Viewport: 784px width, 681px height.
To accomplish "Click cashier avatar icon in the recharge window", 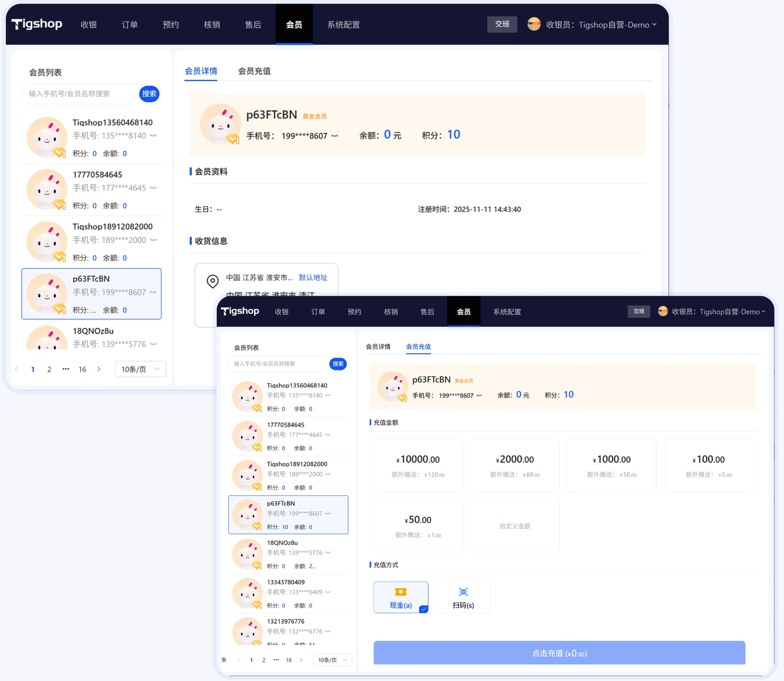I will [662, 312].
